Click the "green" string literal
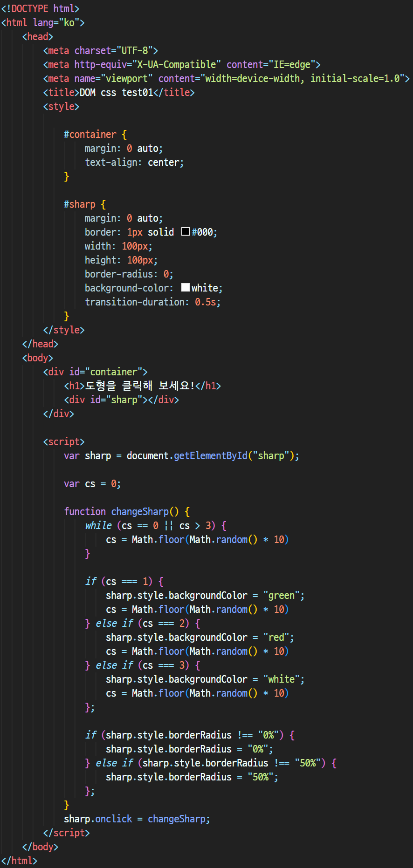The height and width of the screenshot is (868, 413). point(282,595)
